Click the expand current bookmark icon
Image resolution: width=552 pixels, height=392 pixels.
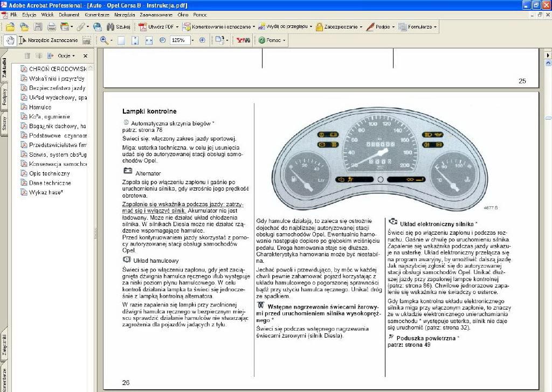pyautogui.click(x=50, y=55)
